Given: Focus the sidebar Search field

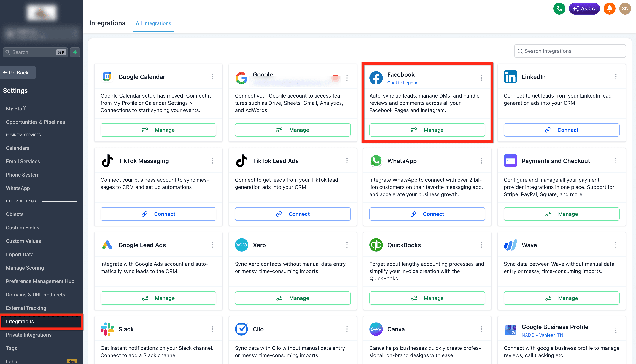Looking at the screenshot, I should point(35,52).
